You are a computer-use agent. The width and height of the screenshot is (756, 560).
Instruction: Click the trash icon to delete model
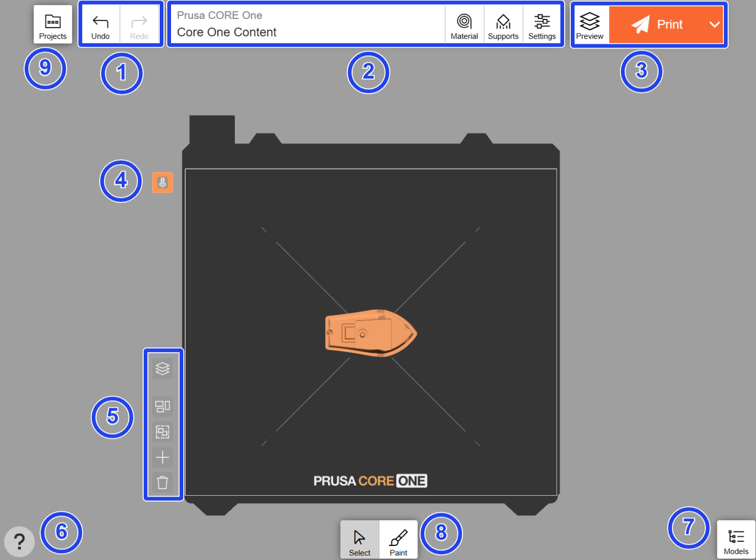(x=163, y=482)
